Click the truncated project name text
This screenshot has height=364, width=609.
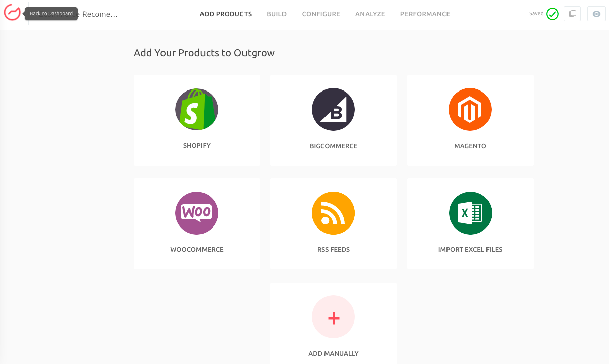(99, 14)
